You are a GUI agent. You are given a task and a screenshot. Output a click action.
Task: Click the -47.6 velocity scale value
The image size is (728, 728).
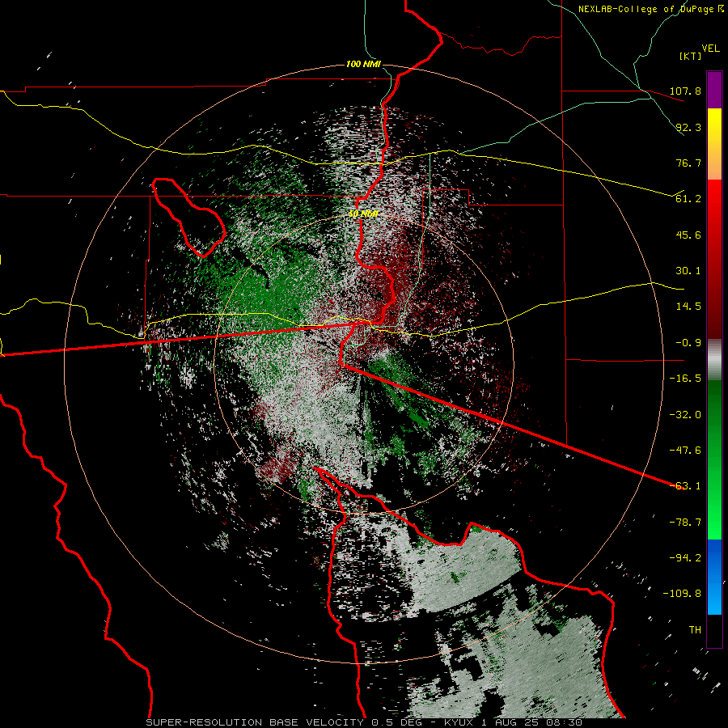(x=685, y=451)
